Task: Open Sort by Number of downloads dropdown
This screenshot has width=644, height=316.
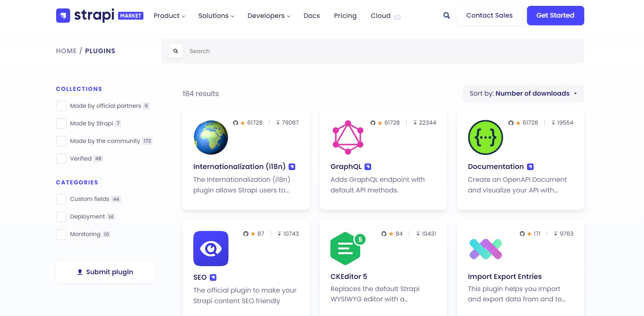Action: 523,93
